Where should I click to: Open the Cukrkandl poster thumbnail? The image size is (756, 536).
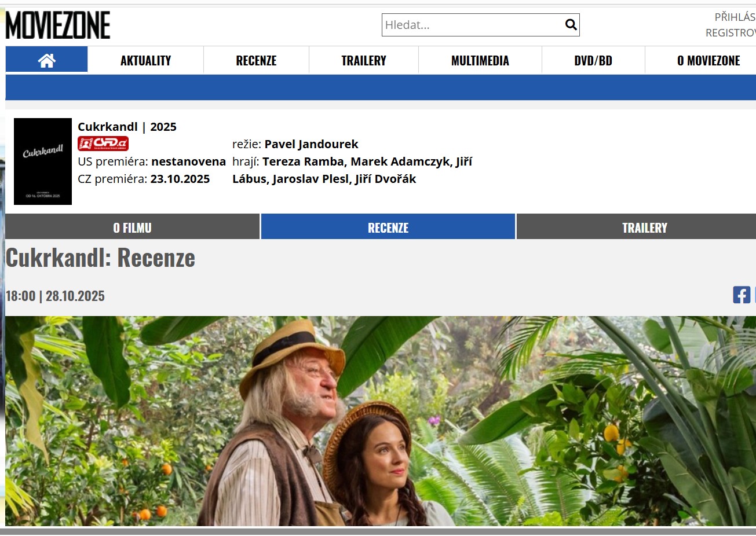coord(43,161)
